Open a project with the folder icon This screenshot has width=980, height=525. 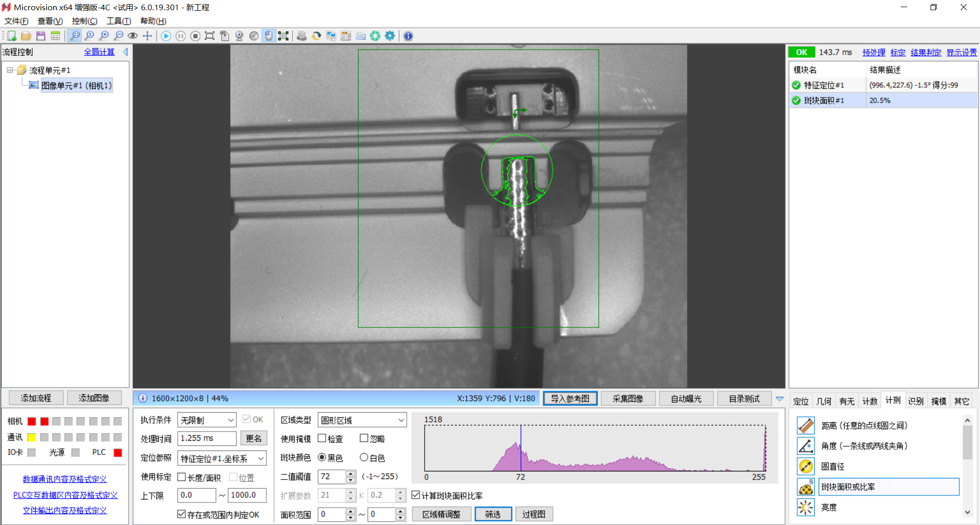click(26, 36)
